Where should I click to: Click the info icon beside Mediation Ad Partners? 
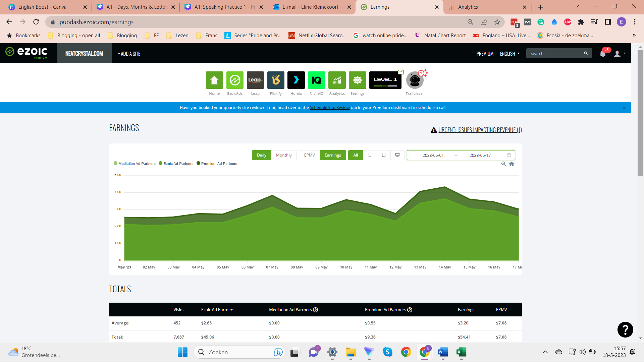pyautogui.click(x=315, y=310)
